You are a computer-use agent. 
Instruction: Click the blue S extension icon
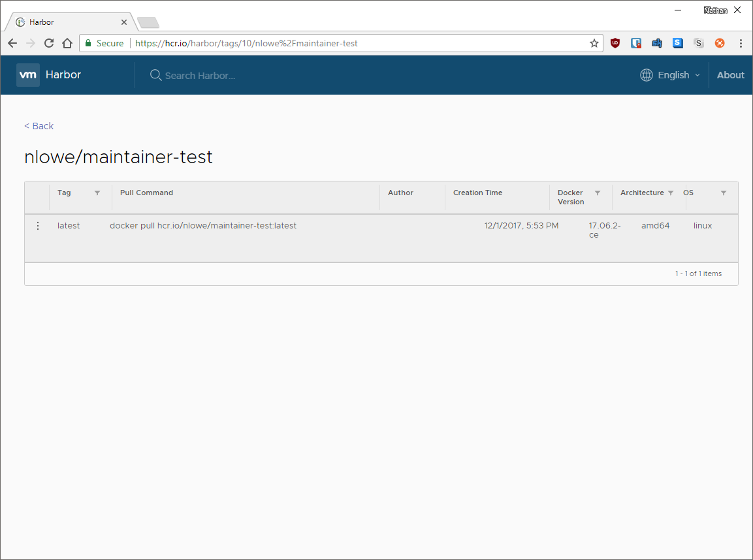677,42
